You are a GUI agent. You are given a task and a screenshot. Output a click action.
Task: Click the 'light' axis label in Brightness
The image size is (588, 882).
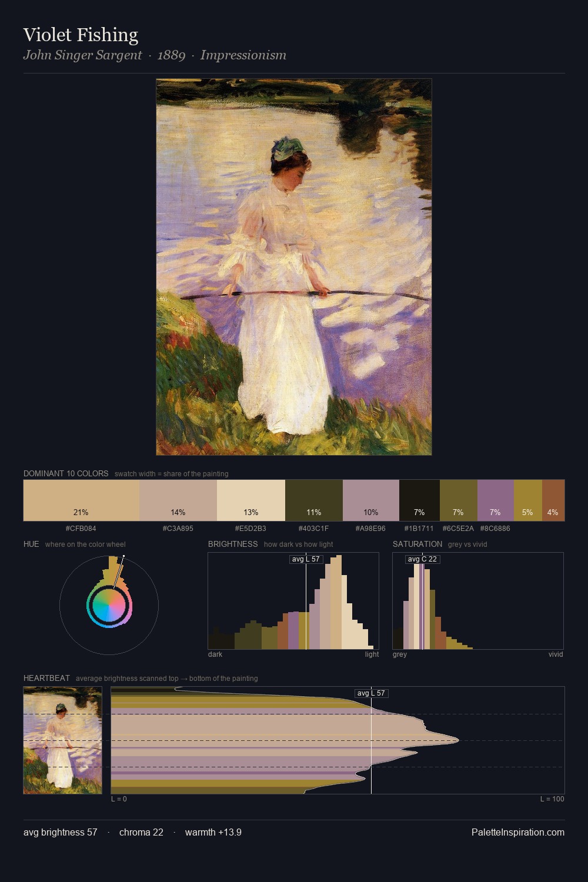[x=372, y=654]
